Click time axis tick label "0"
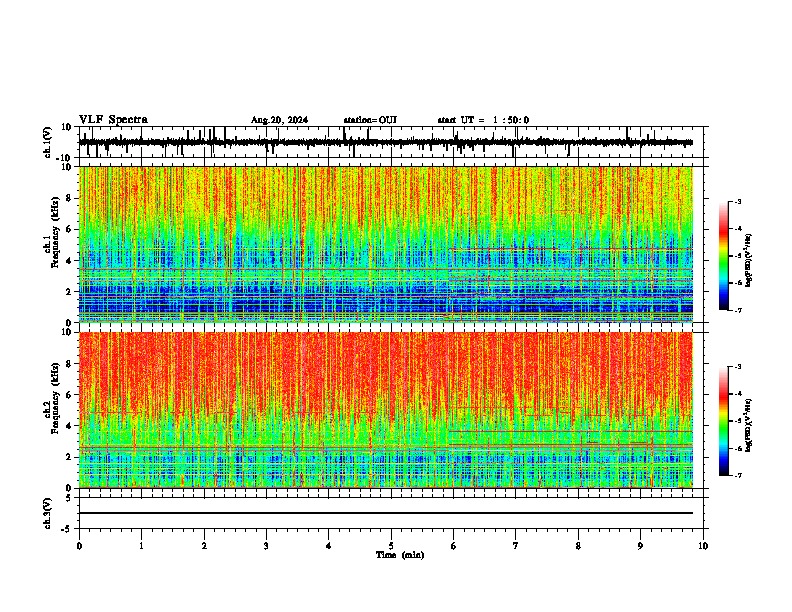792x612 pixels. (79, 546)
